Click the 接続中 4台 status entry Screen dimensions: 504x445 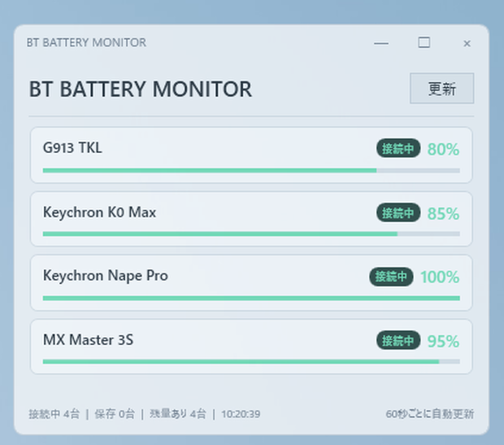click(x=54, y=414)
